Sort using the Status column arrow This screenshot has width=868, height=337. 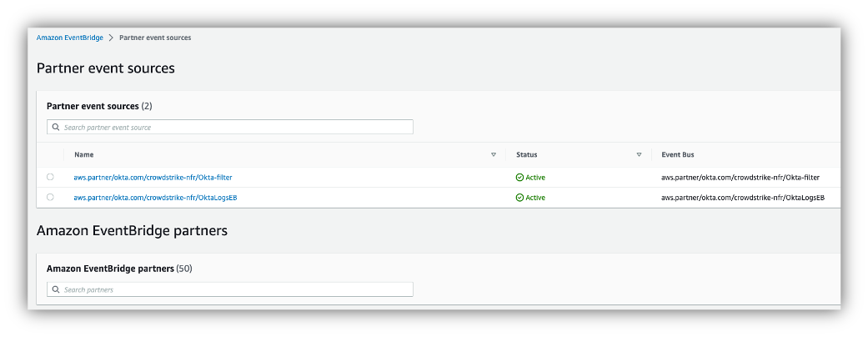point(639,154)
